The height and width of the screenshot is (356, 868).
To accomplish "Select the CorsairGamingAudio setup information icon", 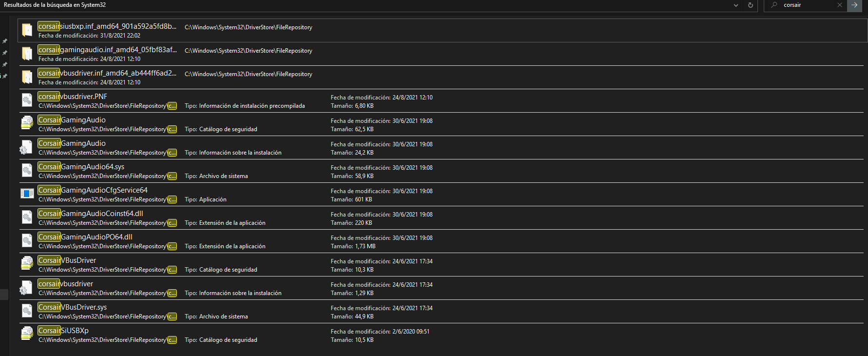I will point(26,147).
